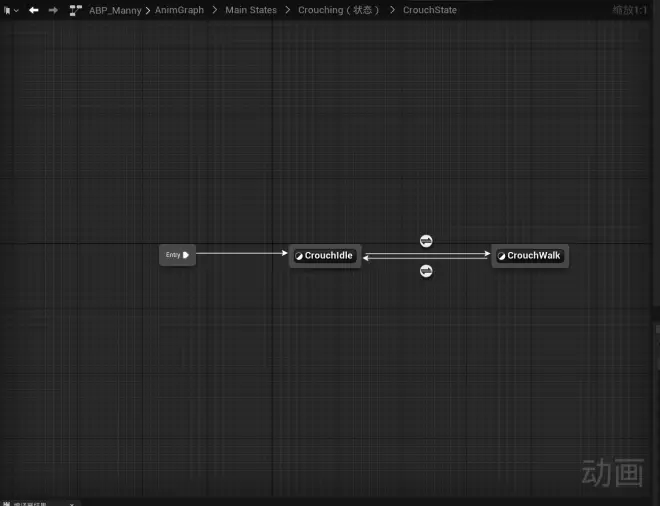Open the bookmarks dropdown in the breadcrumb bar
660x506 pixels.
tap(11, 10)
